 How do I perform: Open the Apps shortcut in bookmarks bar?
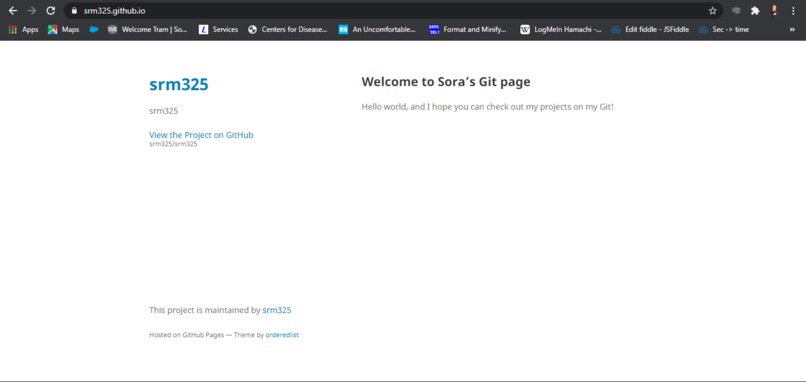pyautogui.click(x=24, y=29)
